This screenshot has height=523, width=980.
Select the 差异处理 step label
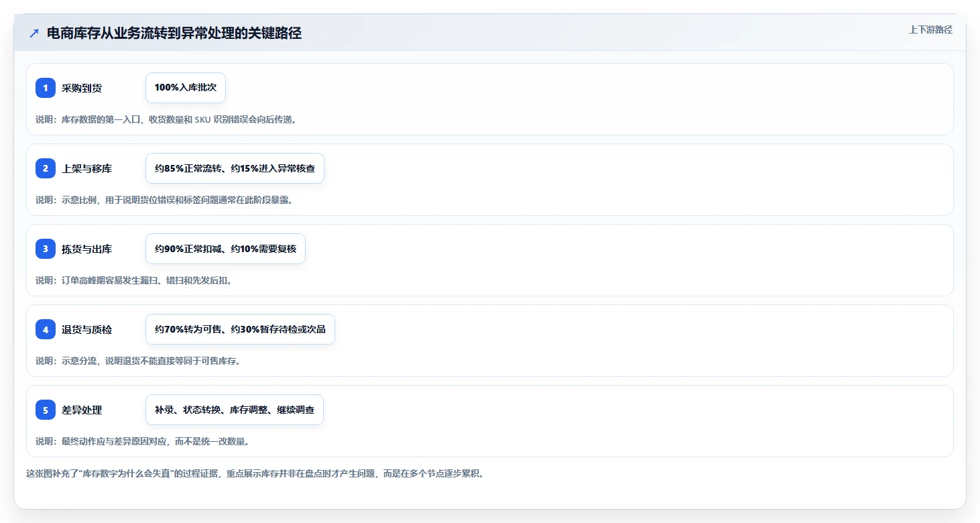(x=82, y=410)
